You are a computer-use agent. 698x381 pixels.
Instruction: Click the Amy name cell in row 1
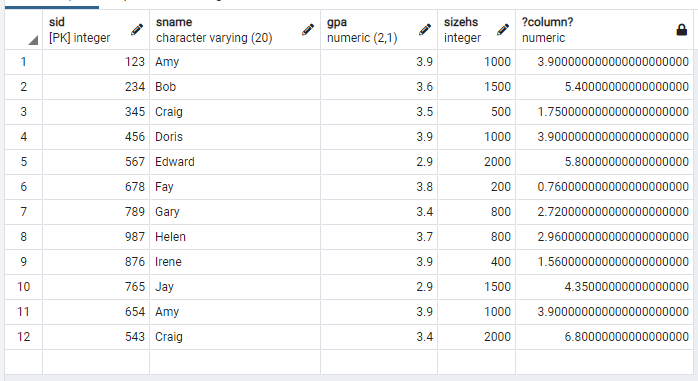tap(235, 62)
